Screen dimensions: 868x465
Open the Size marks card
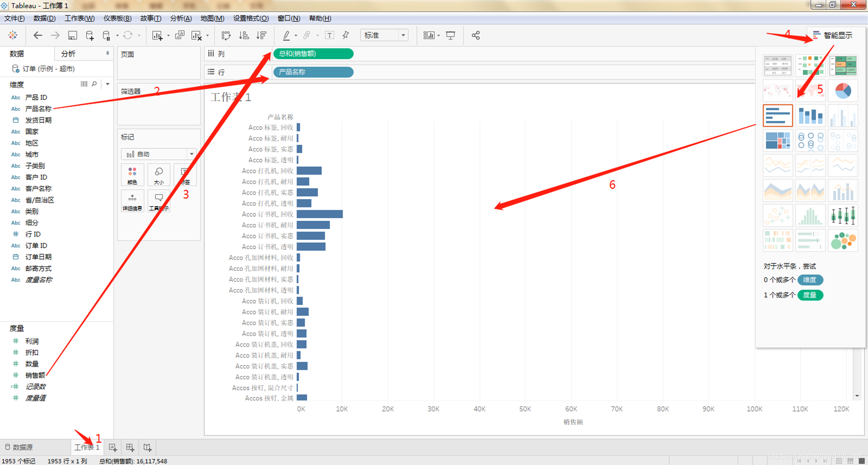[159, 175]
